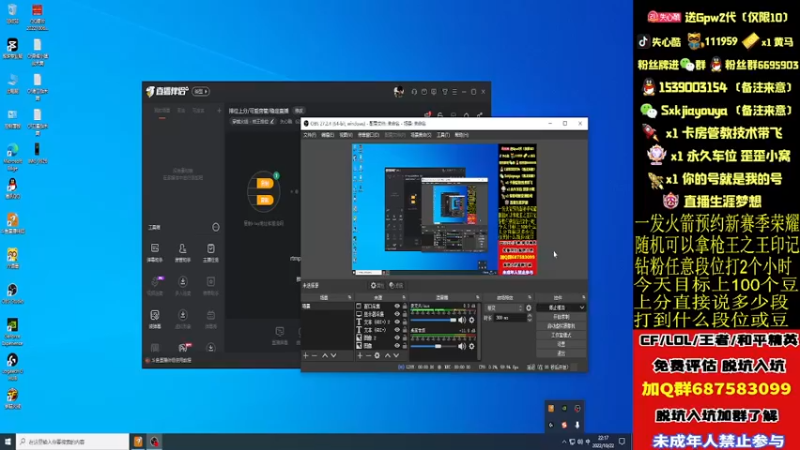Open desktop audio channel settings gear
Screen dimensions: 800x450
tap(471, 346)
